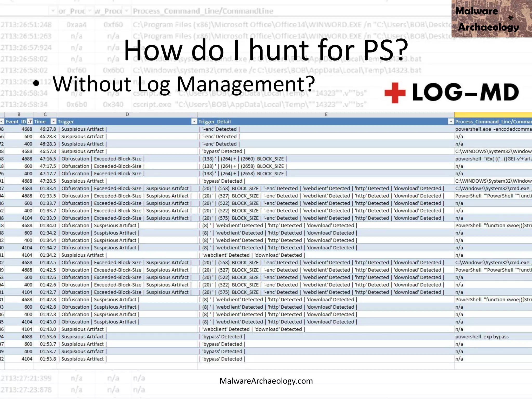This screenshot has width=532, height=399.
Task: Click the (2660) BLOCK_SIZE trigger detail cell
Action: click(x=326, y=159)
